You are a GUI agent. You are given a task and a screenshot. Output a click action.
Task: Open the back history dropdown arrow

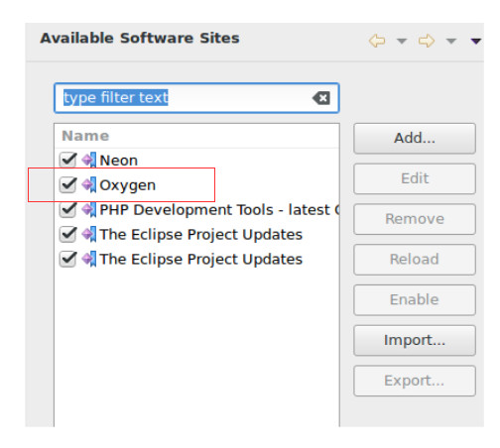pyautogui.click(x=402, y=42)
